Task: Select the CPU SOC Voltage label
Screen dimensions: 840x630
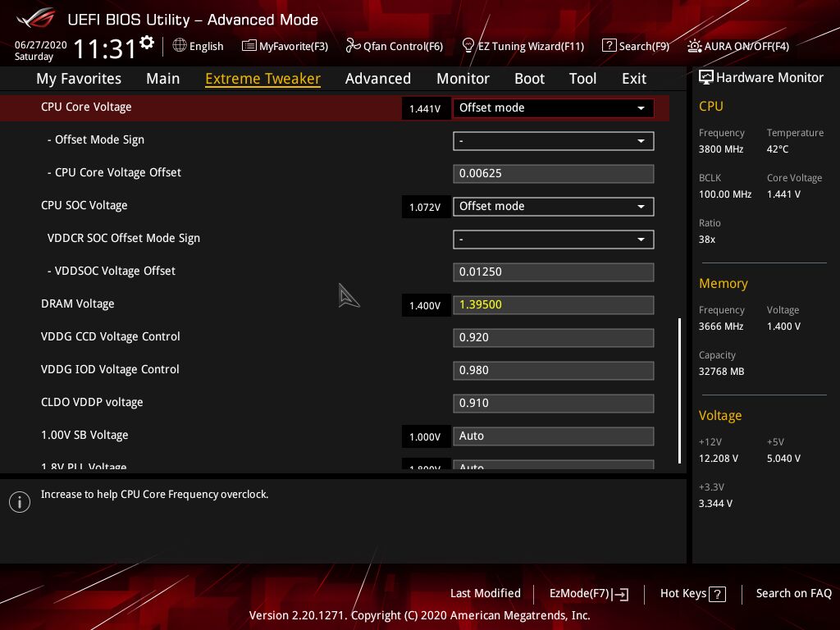Action: click(x=84, y=206)
